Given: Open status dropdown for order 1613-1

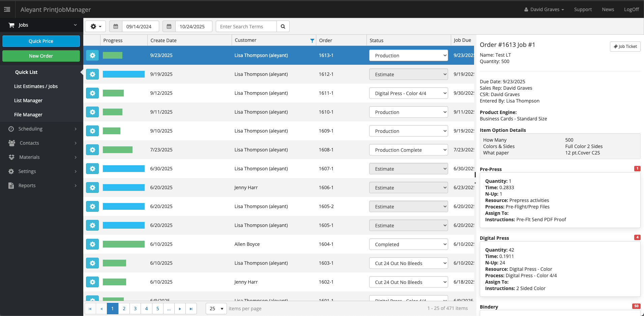Looking at the screenshot, I should 408,55.
